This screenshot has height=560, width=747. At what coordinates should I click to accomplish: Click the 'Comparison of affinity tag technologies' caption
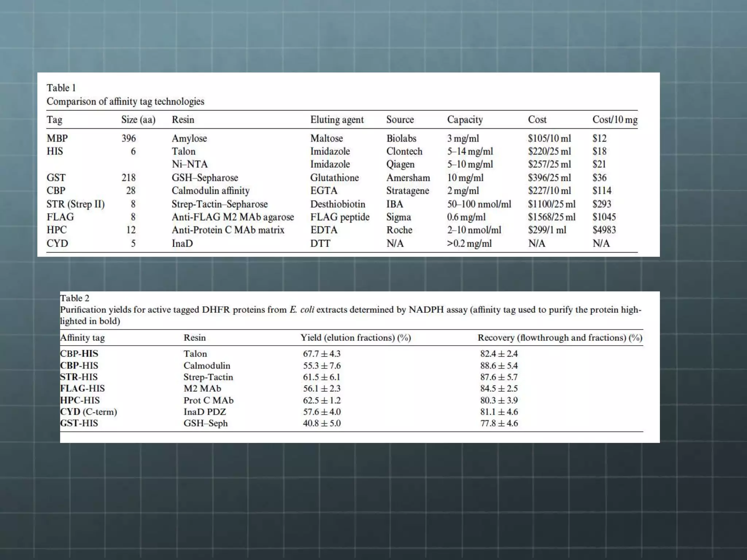[x=125, y=101]
